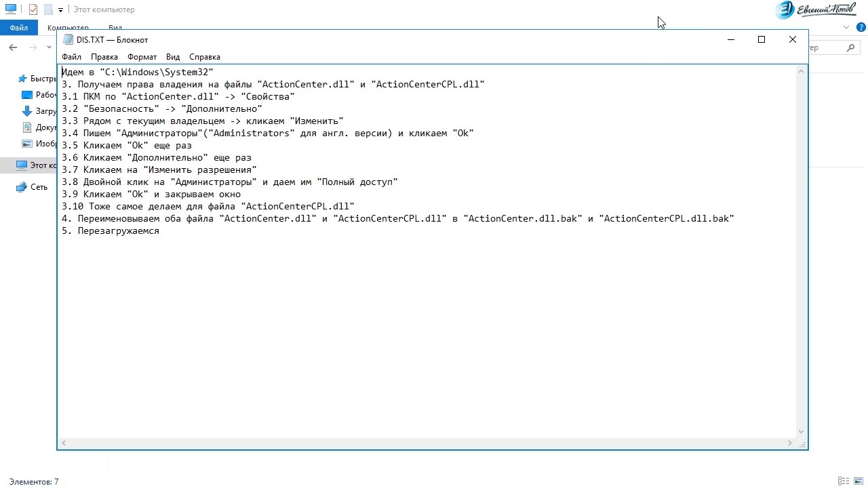Switch to Explorer's Вид ribbon tab
868x488 pixels.
115,28
